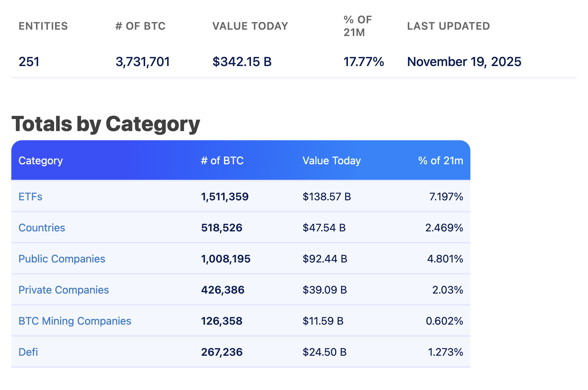Image resolution: width=588 pixels, height=390 pixels.
Task: Click the $342.15 B total value
Action: [242, 61]
